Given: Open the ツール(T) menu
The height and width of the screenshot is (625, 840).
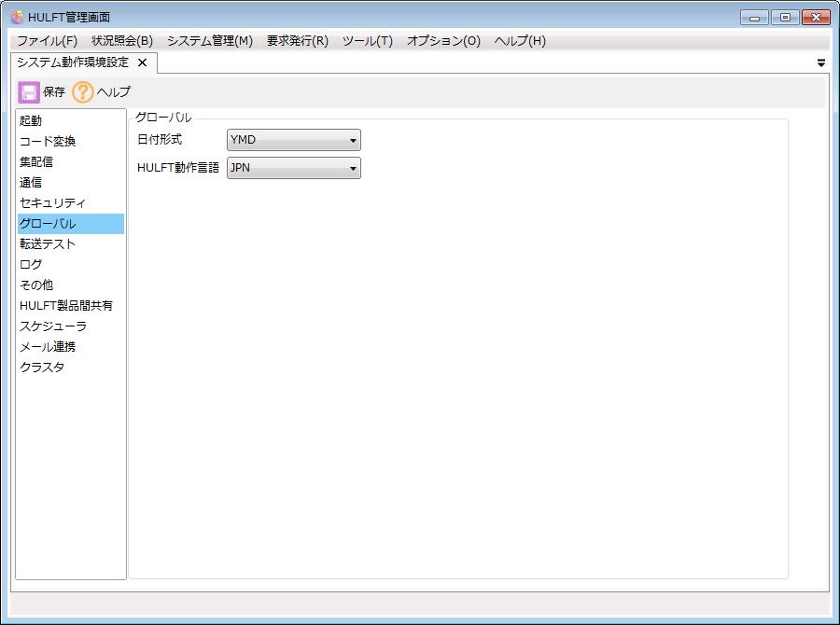Looking at the screenshot, I should 368,41.
